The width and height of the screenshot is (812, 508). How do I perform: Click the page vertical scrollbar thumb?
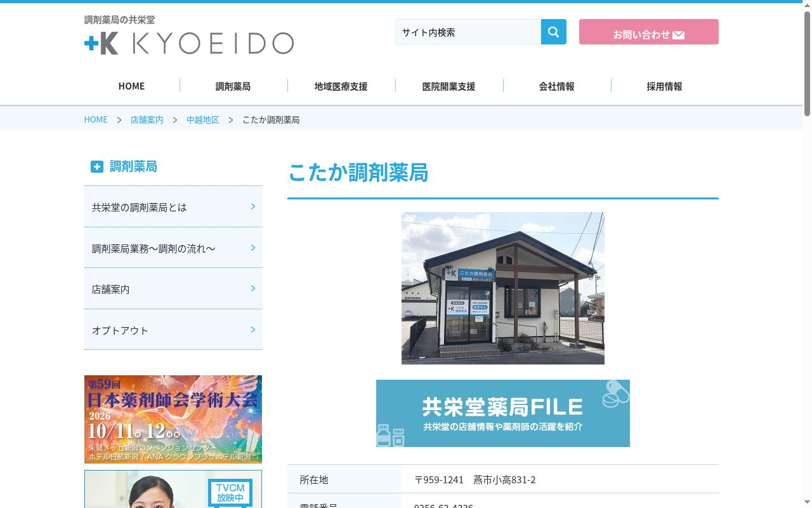[x=807, y=63]
